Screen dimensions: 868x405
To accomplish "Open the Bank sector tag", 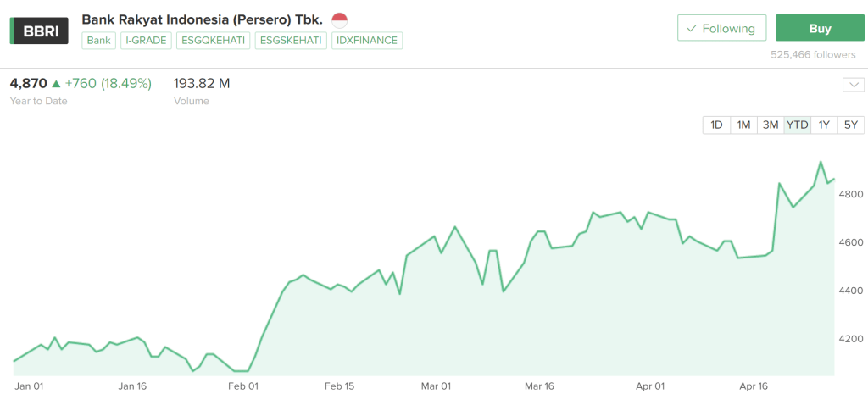I will click(x=98, y=40).
